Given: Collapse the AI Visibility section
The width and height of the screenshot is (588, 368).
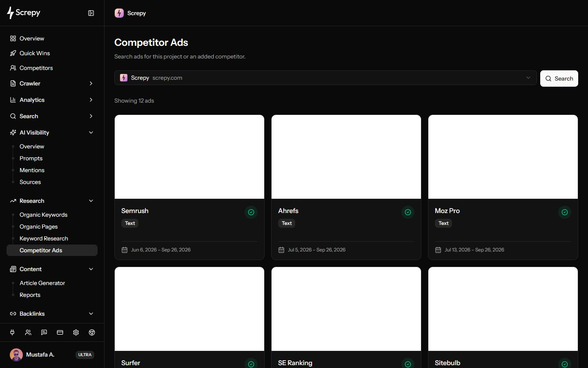Looking at the screenshot, I should [x=52, y=132].
